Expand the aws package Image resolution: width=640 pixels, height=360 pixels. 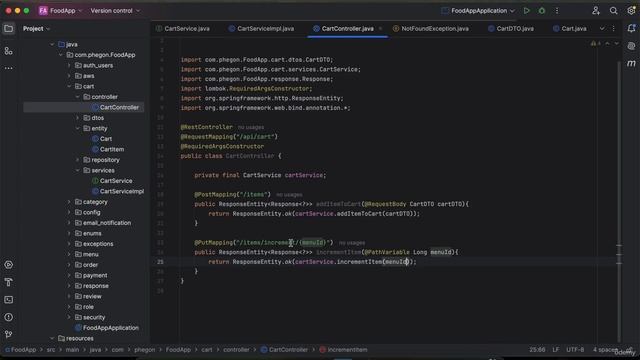[x=69, y=76]
